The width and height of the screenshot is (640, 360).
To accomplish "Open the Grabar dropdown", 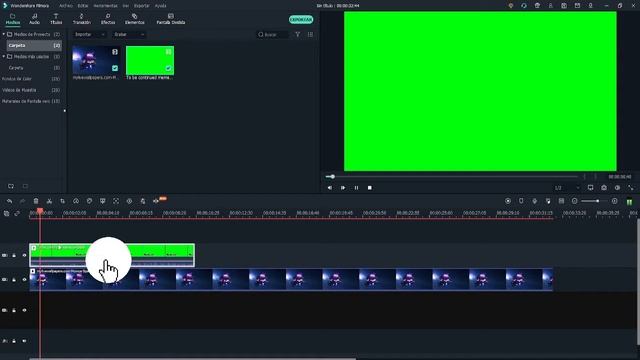I will coord(129,35).
